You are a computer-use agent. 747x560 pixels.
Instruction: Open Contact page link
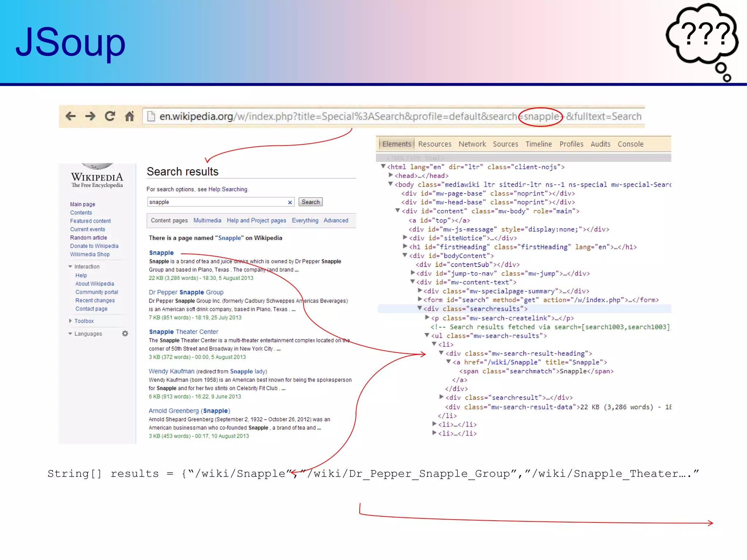click(91, 309)
